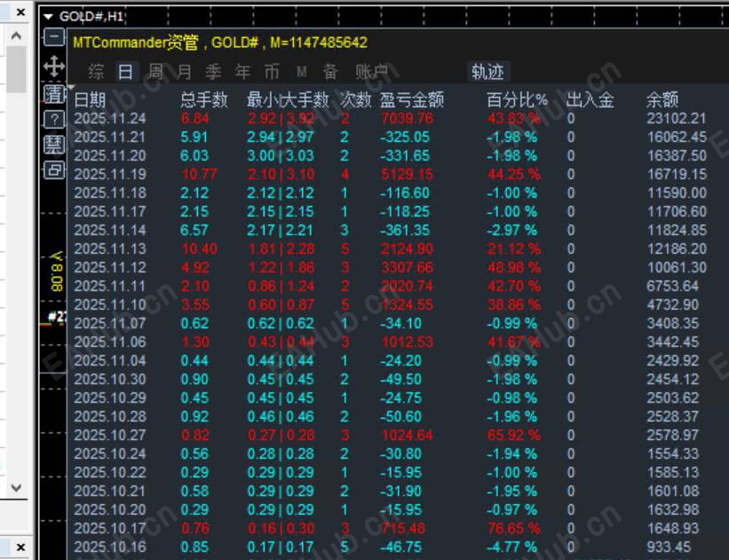Viewport: 729px width, 560px height.
Task: Click percentage -4.77 %
Action: pyautogui.click(x=511, y=547)
